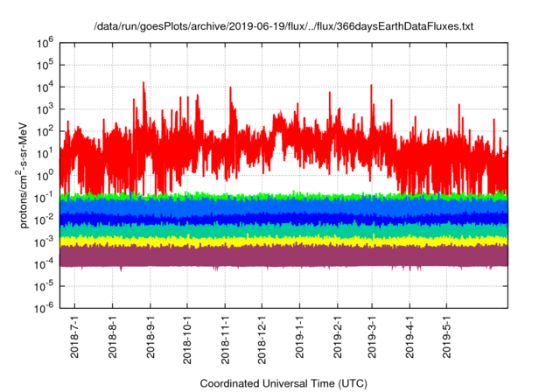
Task: Select the x-axis date label 2019-3-1
Action: tap(372, 337)
